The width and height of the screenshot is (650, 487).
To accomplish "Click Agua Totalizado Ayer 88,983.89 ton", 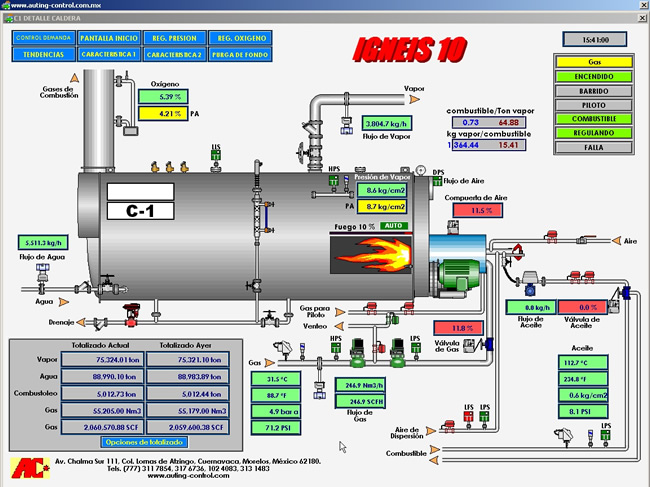I will click(x=187, y=377).
